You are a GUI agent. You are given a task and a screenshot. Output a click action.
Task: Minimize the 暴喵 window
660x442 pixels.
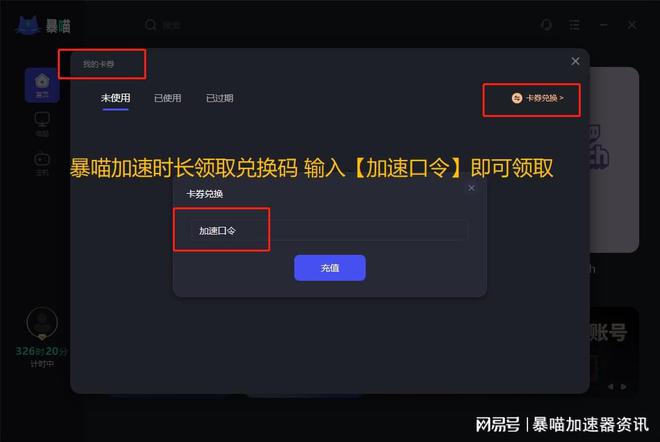coord(604,25)
